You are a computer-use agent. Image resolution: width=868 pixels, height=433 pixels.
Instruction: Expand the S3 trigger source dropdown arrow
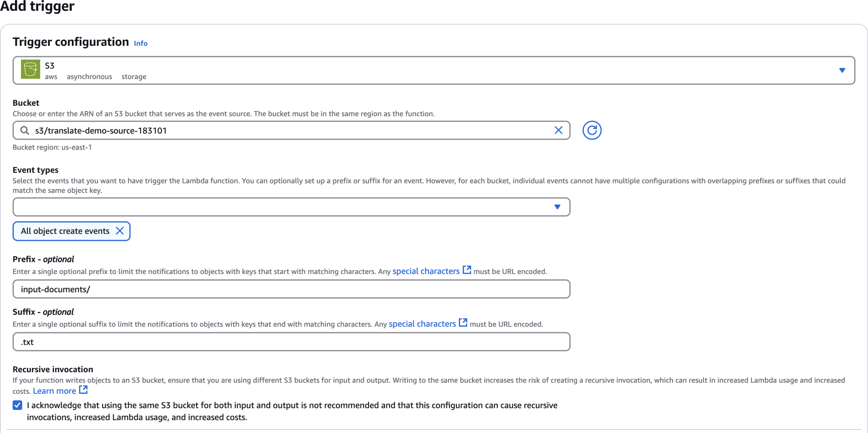(842, 70)
